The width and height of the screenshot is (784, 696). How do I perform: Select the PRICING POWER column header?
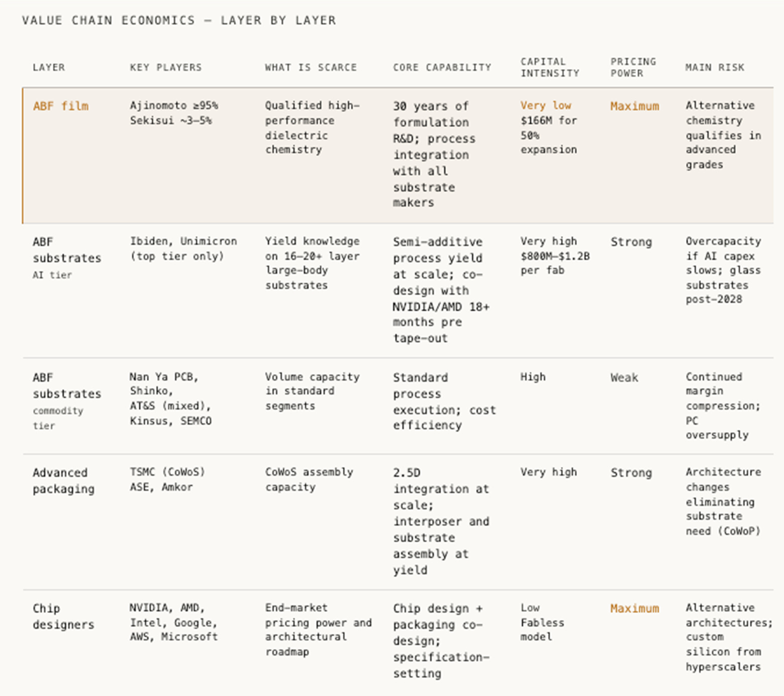tap(633, 67)
